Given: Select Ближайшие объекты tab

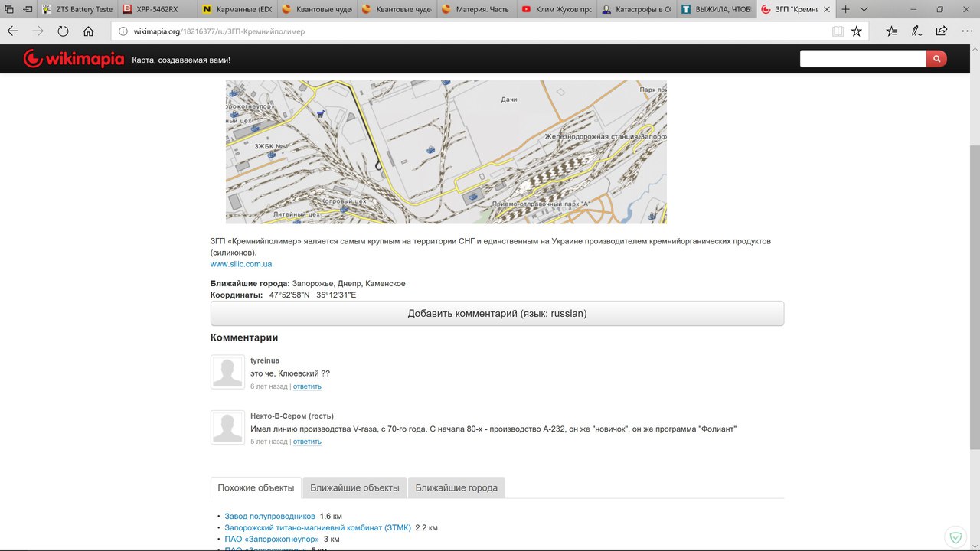Looking at the screenshot, I should [354, 487].
